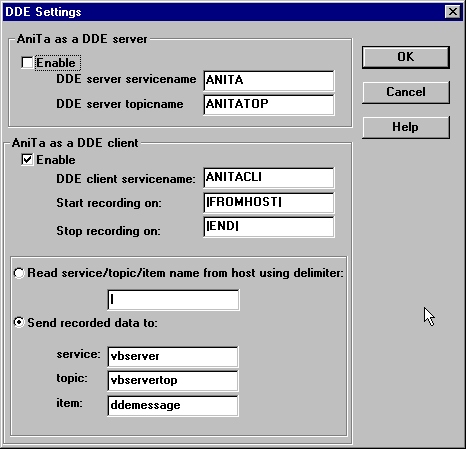Screen dimensions: 466x449
Task: Cancel the DDE Settings dialog
Action: (x=406, y=92)
